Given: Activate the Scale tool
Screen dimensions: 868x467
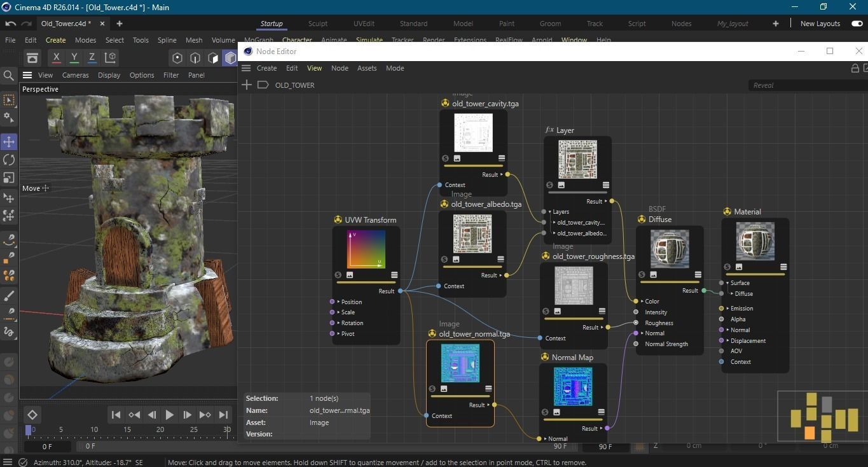Looking at the screenshot, I should coord(9,178).
